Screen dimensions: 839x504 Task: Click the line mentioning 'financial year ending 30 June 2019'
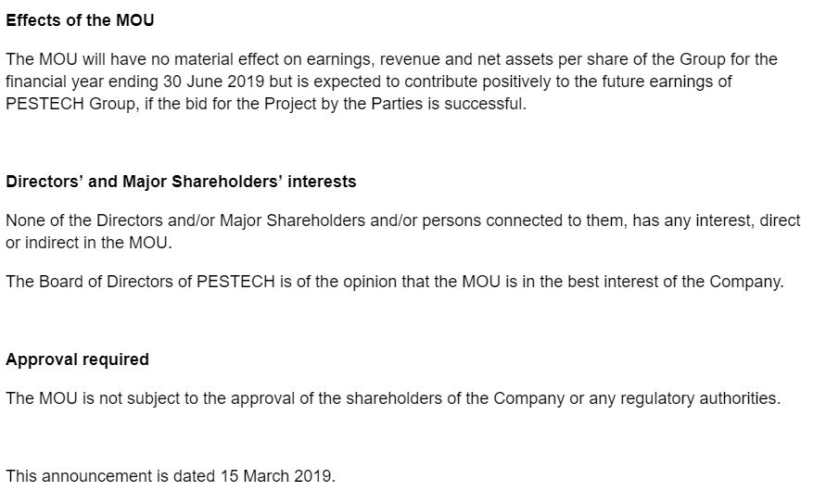(369, 82)
